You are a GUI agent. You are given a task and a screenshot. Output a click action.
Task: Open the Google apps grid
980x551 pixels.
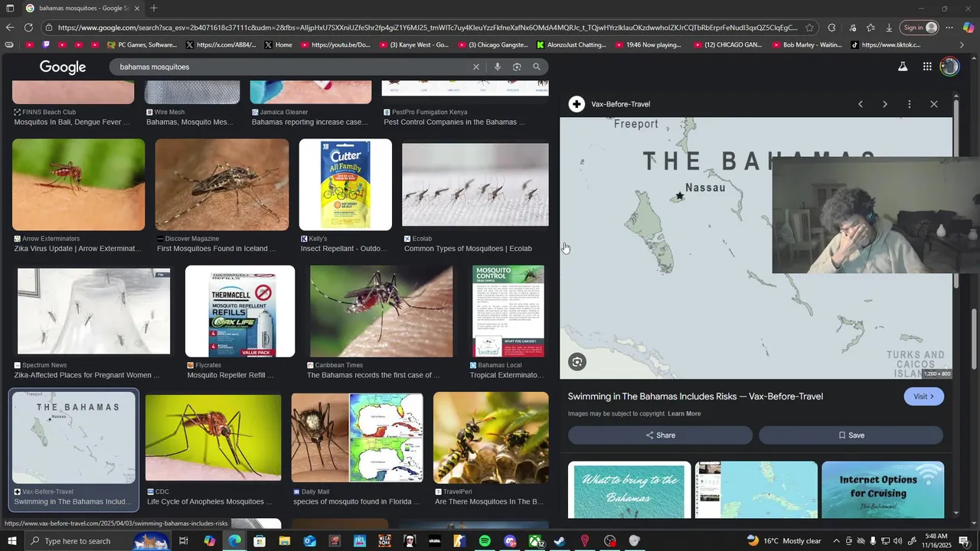coord(927,67)
